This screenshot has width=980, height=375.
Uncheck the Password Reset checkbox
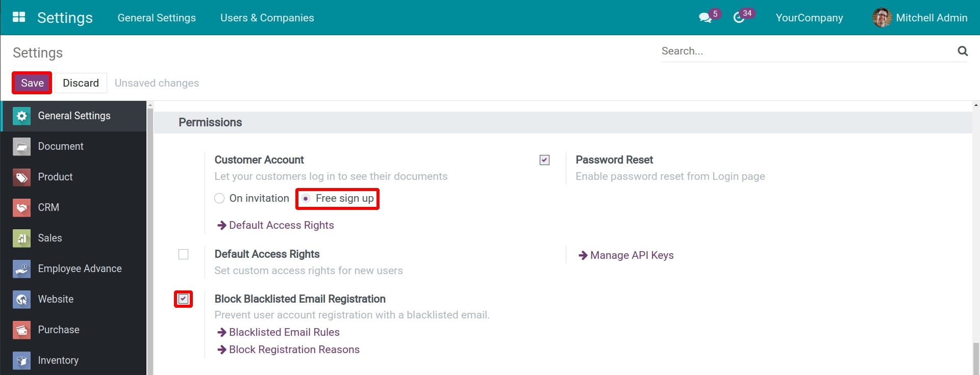(x=544, y=160)
